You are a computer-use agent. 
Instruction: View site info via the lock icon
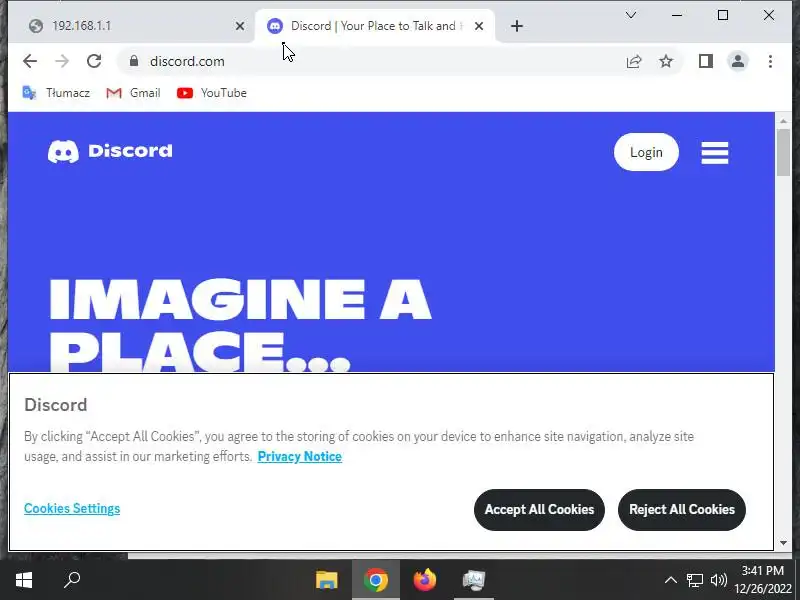134,61
